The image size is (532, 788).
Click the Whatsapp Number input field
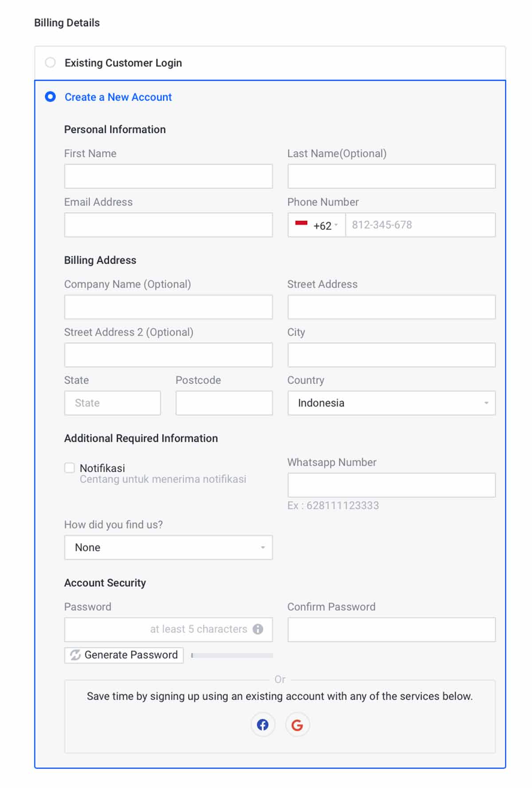tap(391, 485)
